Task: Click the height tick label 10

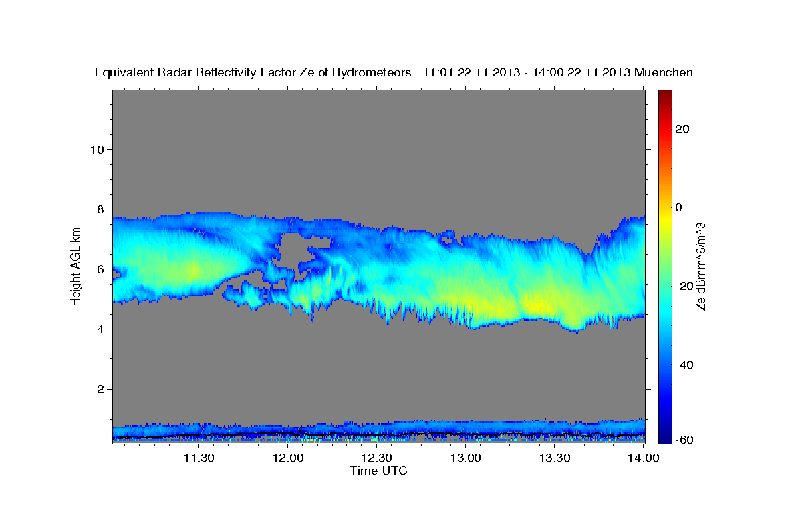Action: coord(98,149)
